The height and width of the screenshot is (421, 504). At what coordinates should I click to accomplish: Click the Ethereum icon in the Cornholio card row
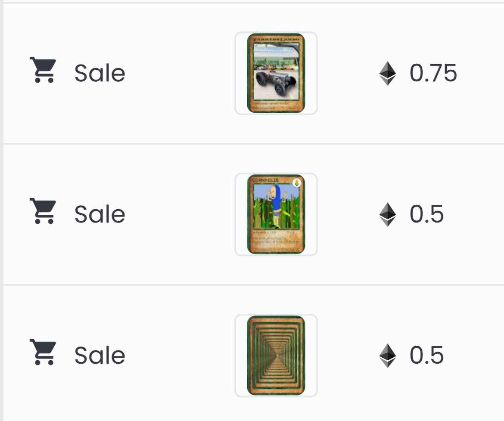point(387,214)
